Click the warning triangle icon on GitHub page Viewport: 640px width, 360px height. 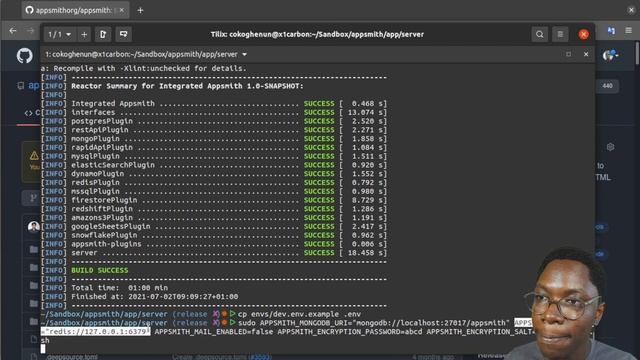tap(34, 156)
